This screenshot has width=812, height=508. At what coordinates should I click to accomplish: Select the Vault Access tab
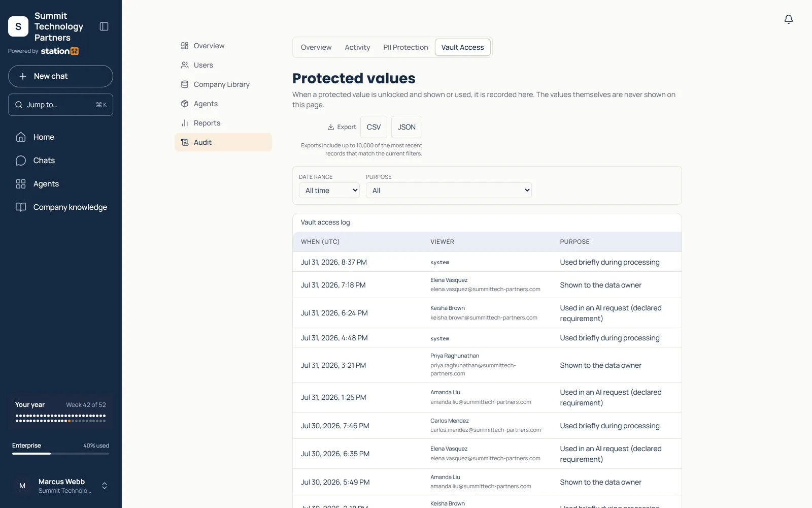462,47
